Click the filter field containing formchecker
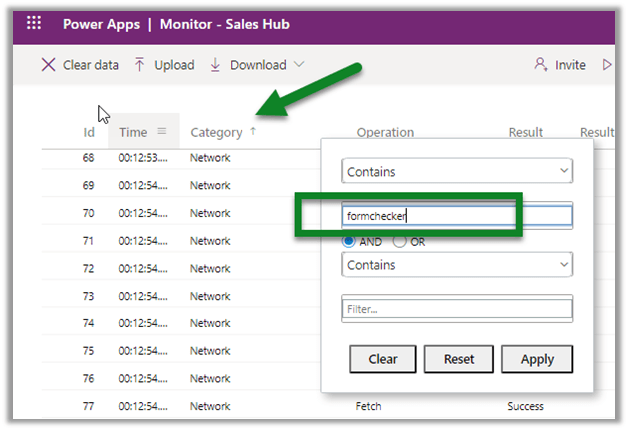The width and height of the screenshot is (628, 430). [x=456, y=215]
